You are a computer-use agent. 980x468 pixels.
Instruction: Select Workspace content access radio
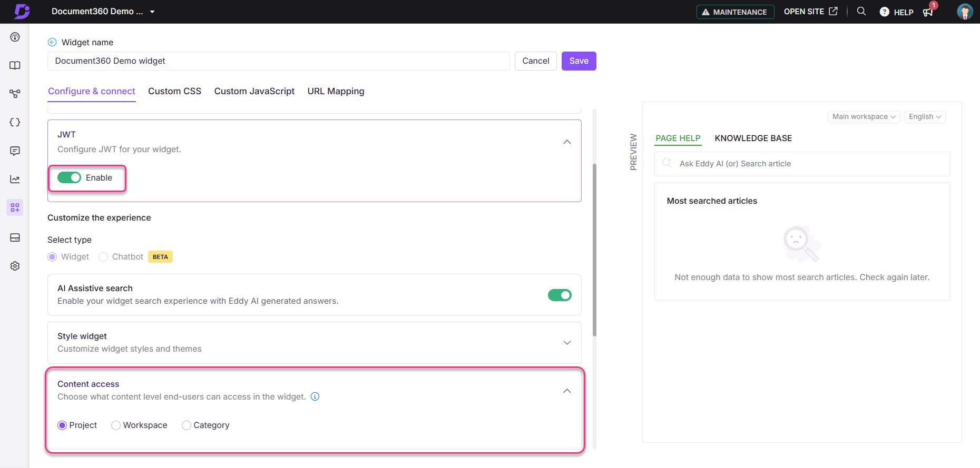pyautogui.click(x=116, y=425)
